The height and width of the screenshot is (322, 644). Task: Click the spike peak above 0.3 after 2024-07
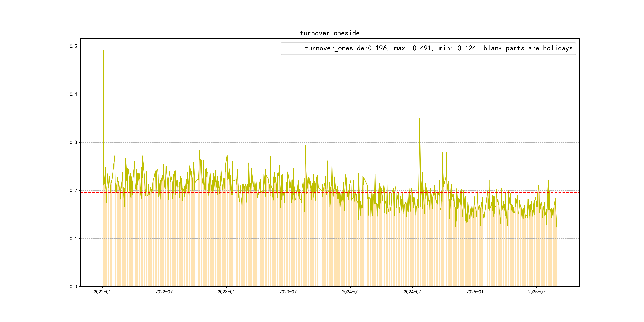420,118
